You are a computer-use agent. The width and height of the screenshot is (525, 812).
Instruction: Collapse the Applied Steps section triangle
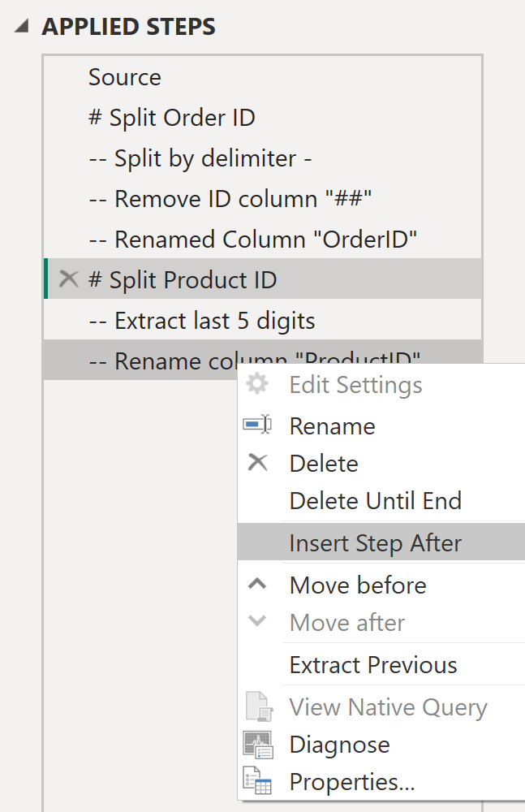point(21,27)
